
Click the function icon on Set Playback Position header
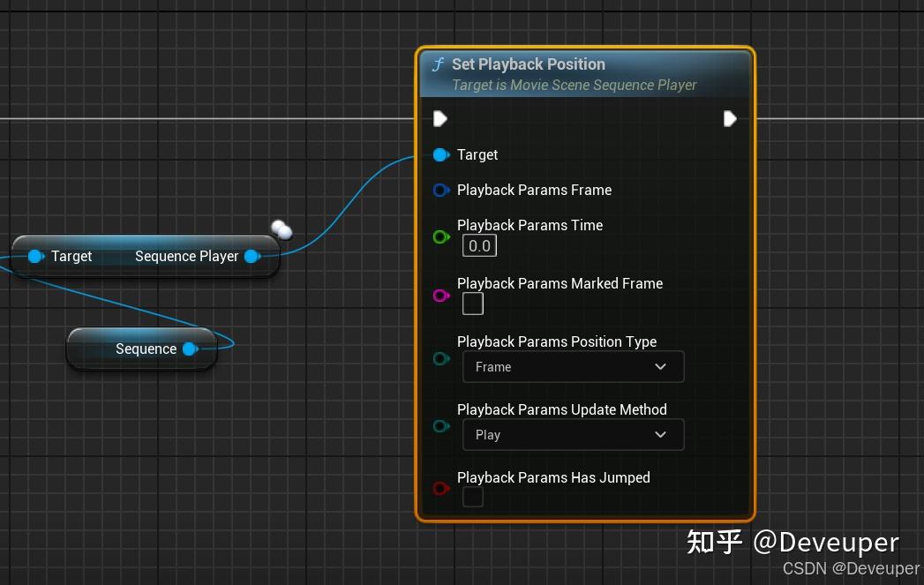(x=438, y=64)
